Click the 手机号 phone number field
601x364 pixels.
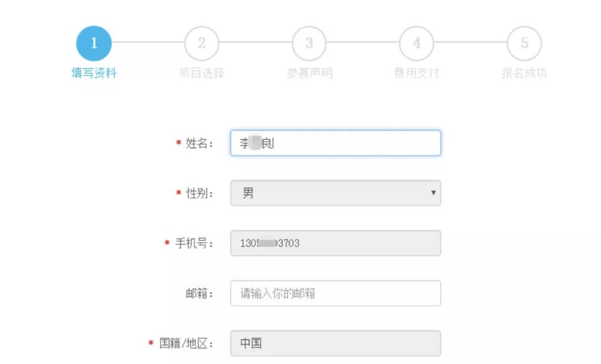335,243
